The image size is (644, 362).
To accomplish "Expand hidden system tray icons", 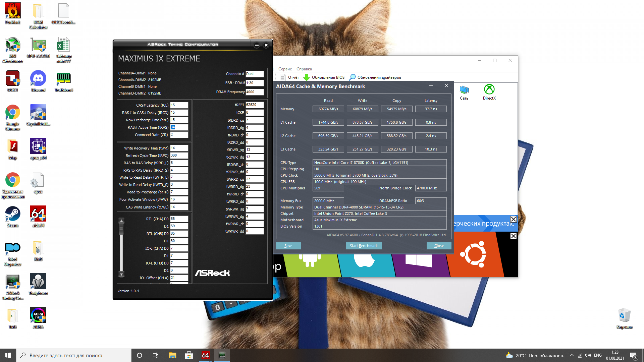I will pos(572,355).
